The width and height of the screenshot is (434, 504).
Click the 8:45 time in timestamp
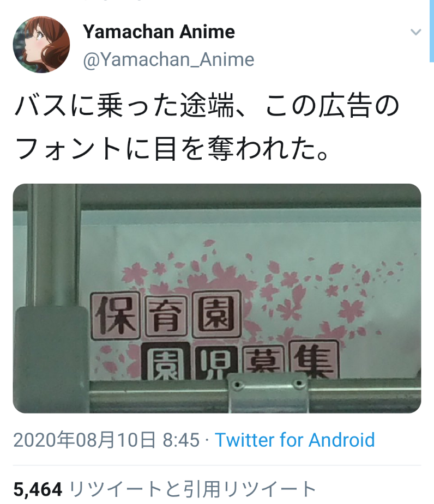(181, 440)
